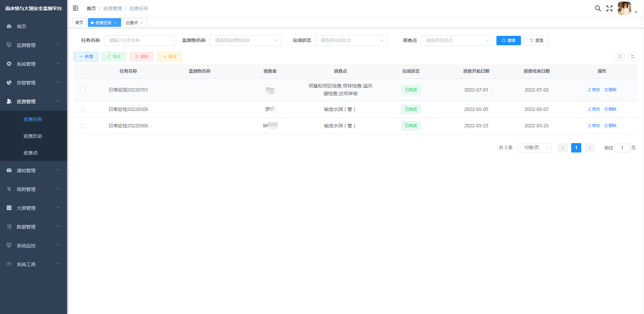644x314 pixels.
Task: Toggle the select-all header checkbox
Action: [x=83, y=71]
